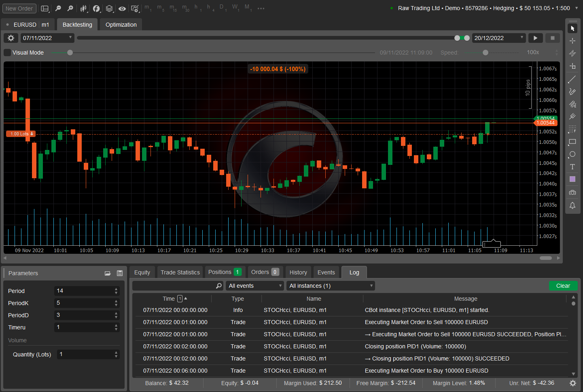Open the indicators function icon

click(96, 8)
